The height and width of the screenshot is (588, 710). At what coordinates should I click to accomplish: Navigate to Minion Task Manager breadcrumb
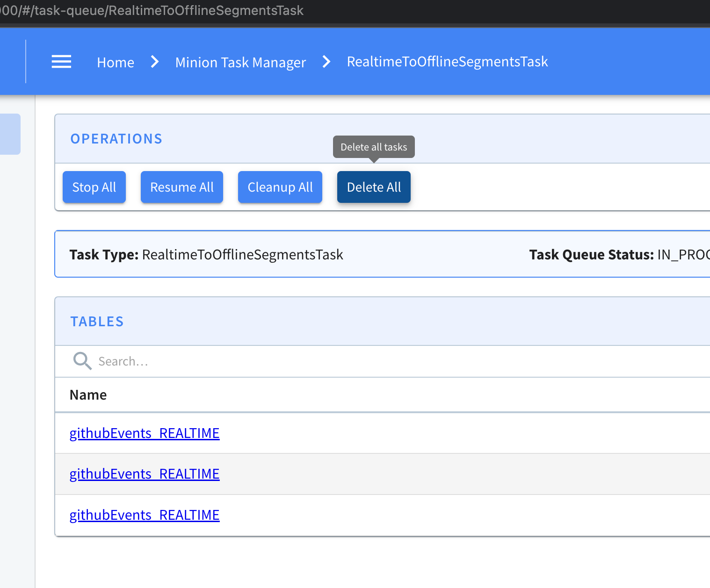(x=240, y=62)
